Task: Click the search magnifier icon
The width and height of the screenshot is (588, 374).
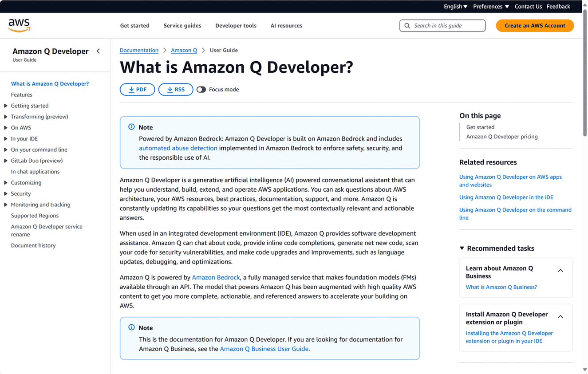Action: point(407,26)
